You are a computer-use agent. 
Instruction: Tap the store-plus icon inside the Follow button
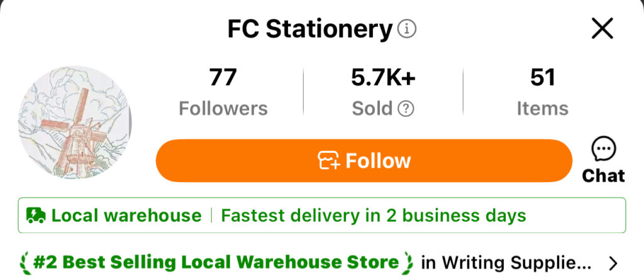[x=328, y=161]
